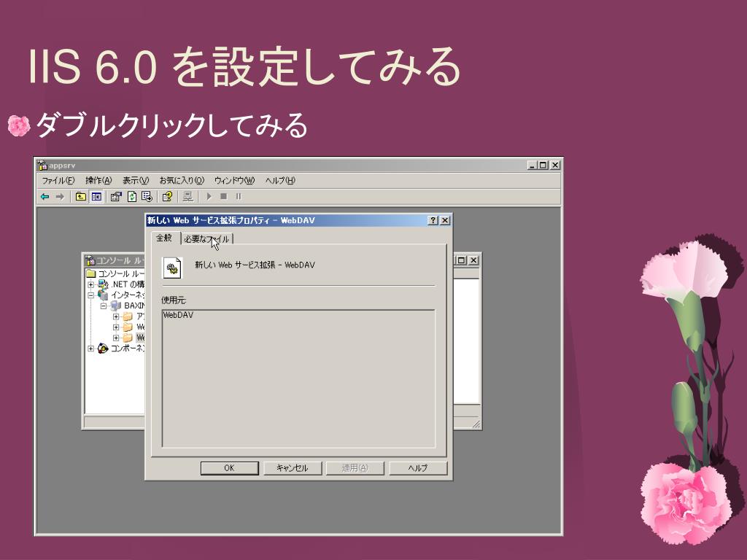Expand the selected third folder under BAXIN
747x560 pixels.
116,338
